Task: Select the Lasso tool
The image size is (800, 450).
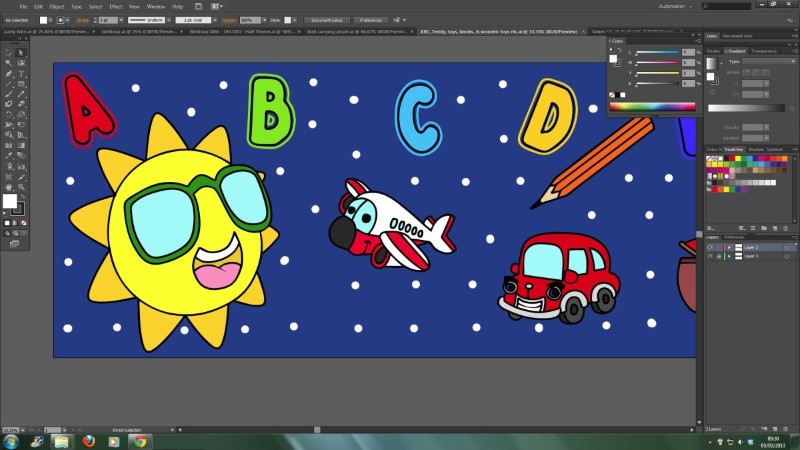Action: pos(21,62)
